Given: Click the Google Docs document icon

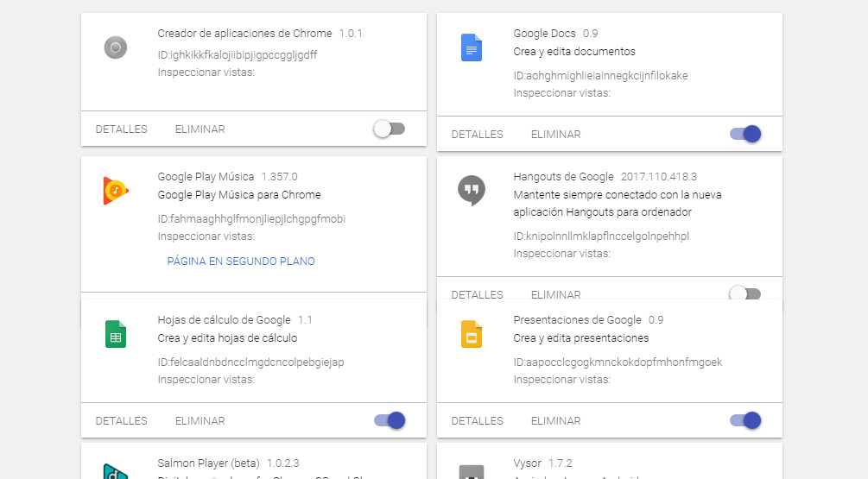Looking at the screenshot, I should (x=471, y=47).
